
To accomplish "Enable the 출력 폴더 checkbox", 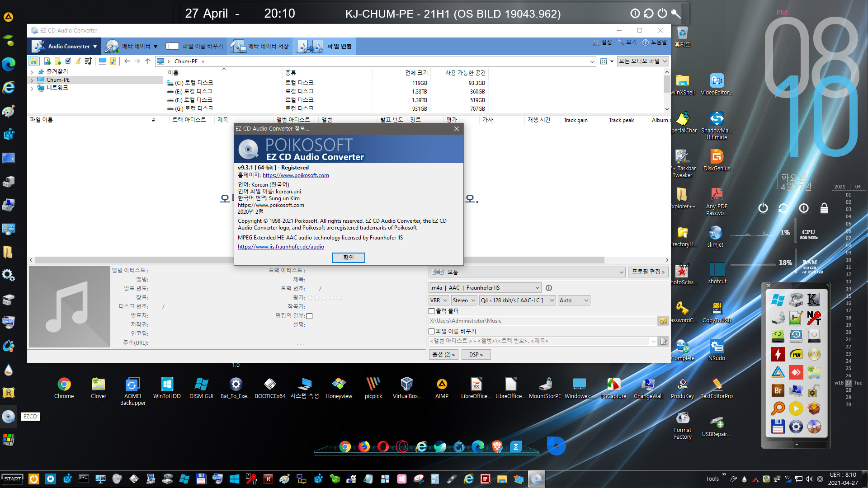I will click(x=431, y=311).
